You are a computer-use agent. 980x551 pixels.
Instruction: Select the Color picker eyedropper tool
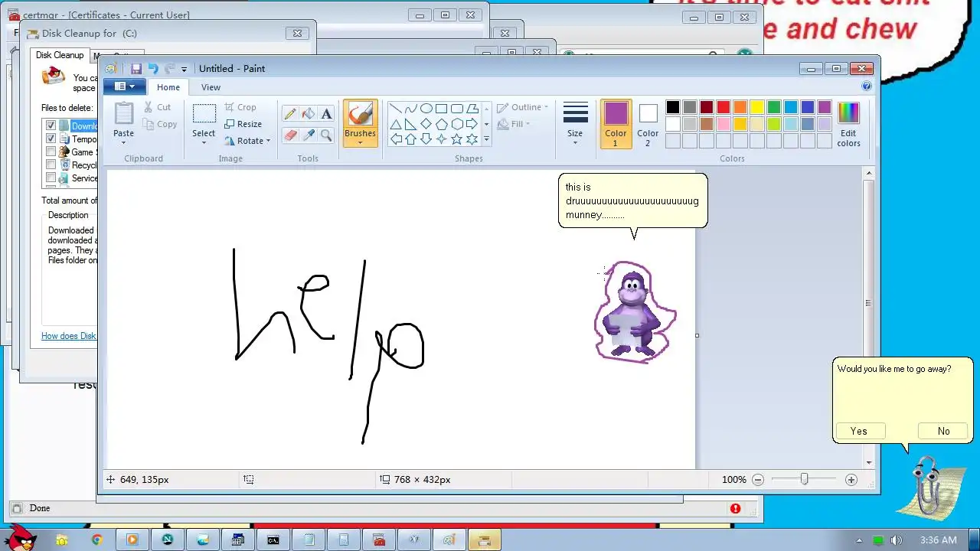click(308, 135)
